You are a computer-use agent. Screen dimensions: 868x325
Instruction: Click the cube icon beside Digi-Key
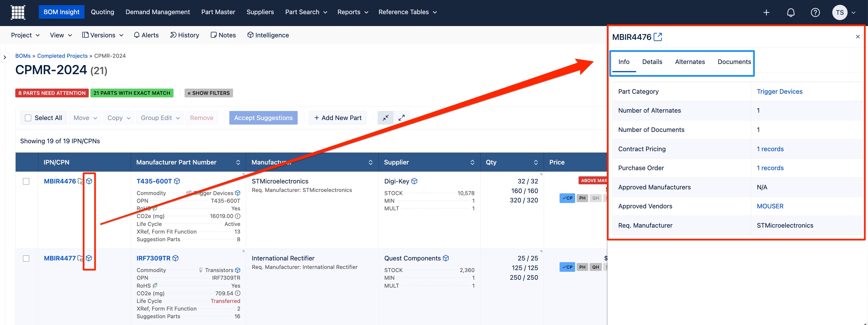pos(414,181)
